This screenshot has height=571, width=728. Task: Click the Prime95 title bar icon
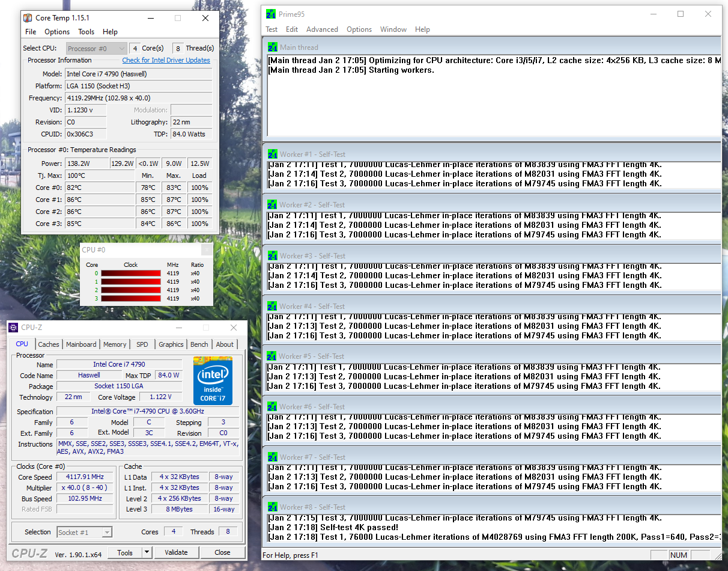click(271, 14)
